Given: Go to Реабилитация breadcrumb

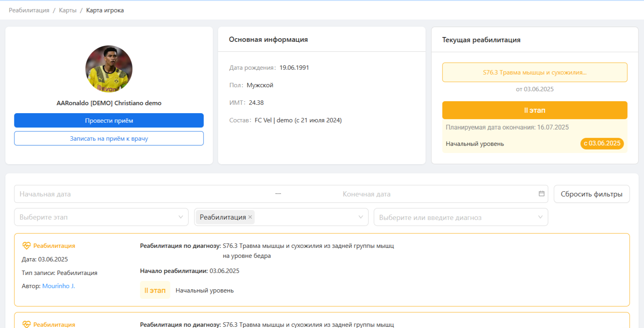Looking at the screenshot, I should (29, 10).
